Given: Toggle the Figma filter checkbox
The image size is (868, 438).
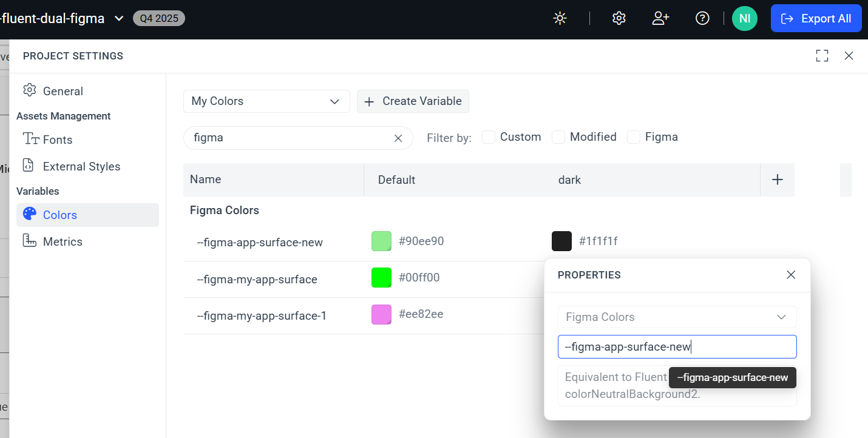Looking at the screenshot, I should tap(634, 137).
